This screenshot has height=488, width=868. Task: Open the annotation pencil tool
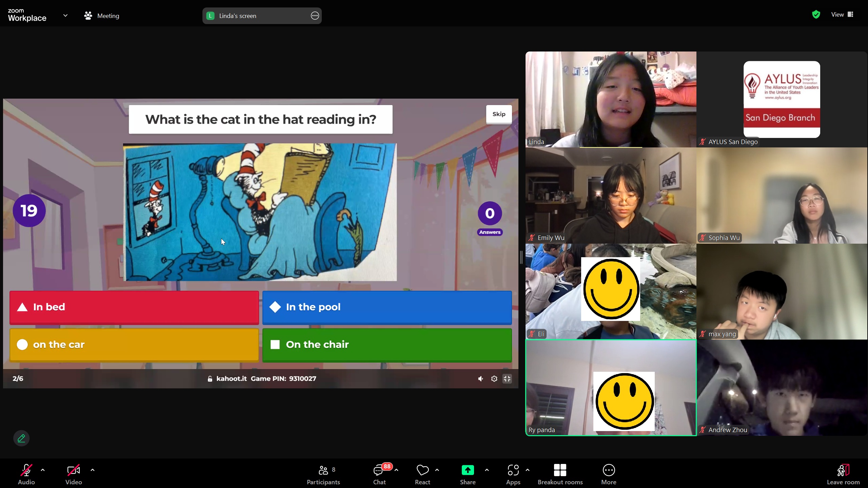click(x=21, y=438)
